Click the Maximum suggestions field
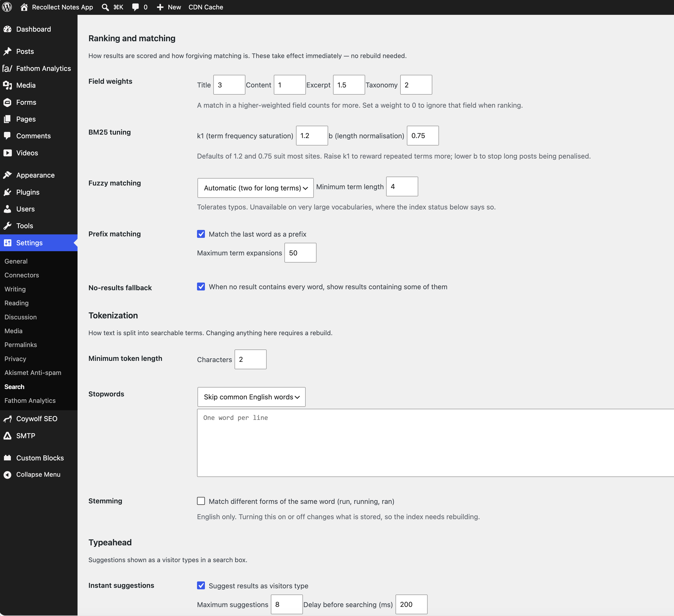Image resolution: width=674 pixels, height=616 pixels. coord(287,605)
